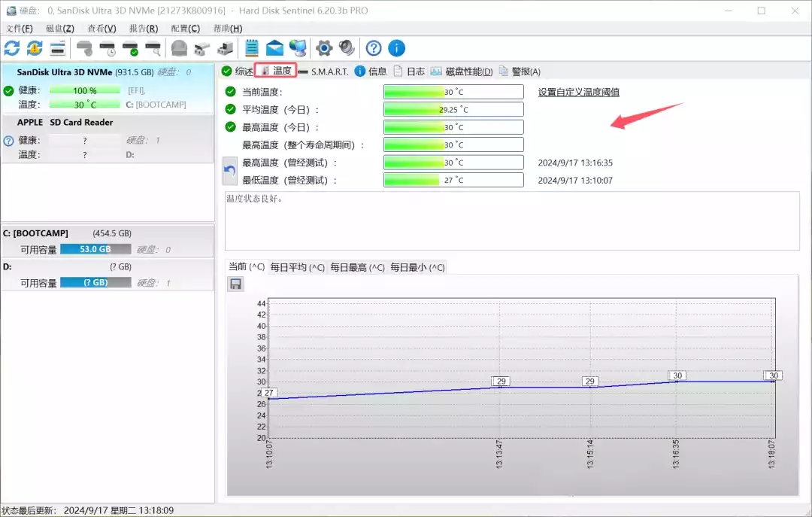Select the APPLE SD Card Reader disk
This screenshot has width=812, height=517.
(65, 122)
